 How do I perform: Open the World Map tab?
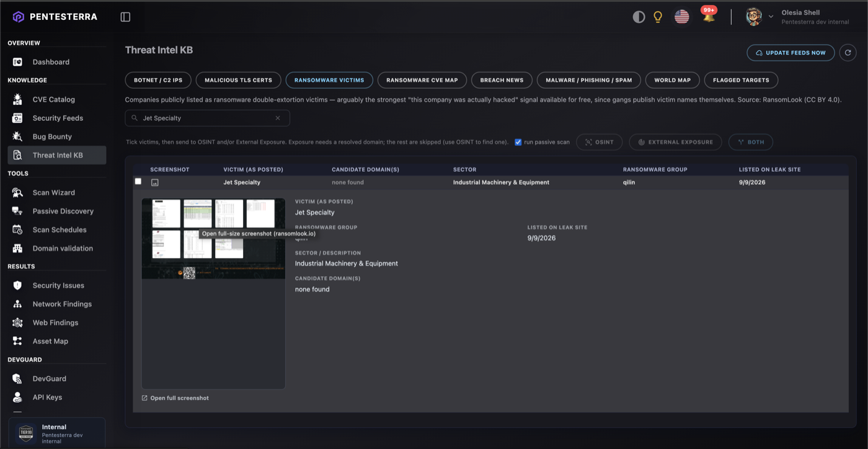[673, 80]
